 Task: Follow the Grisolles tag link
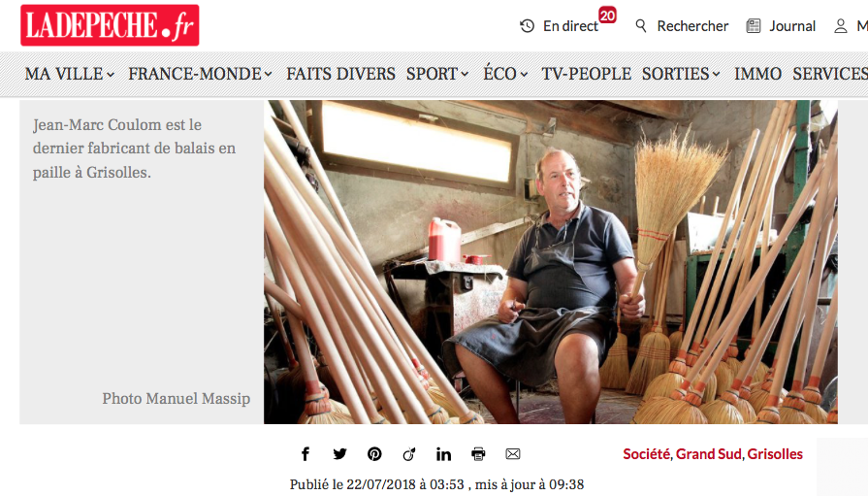click(x=775, y=454)
